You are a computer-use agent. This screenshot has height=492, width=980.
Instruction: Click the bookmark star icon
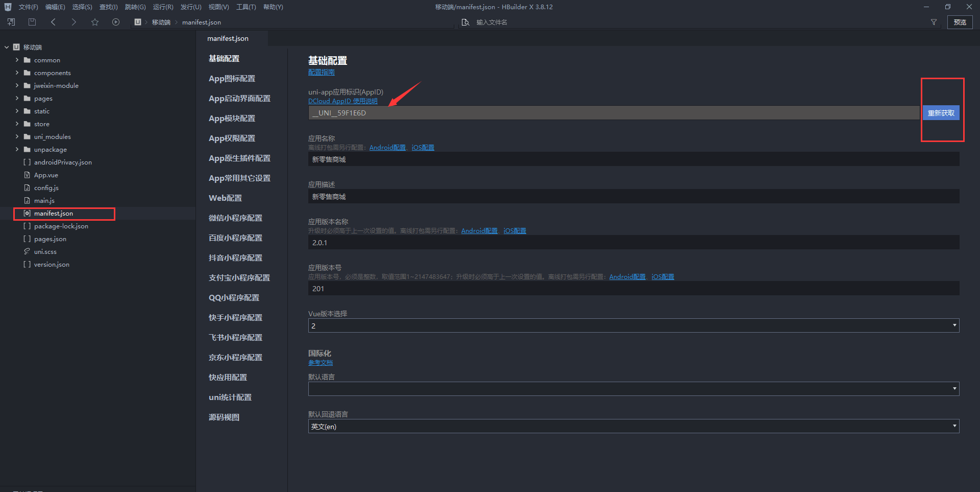(x=95, y=22)
